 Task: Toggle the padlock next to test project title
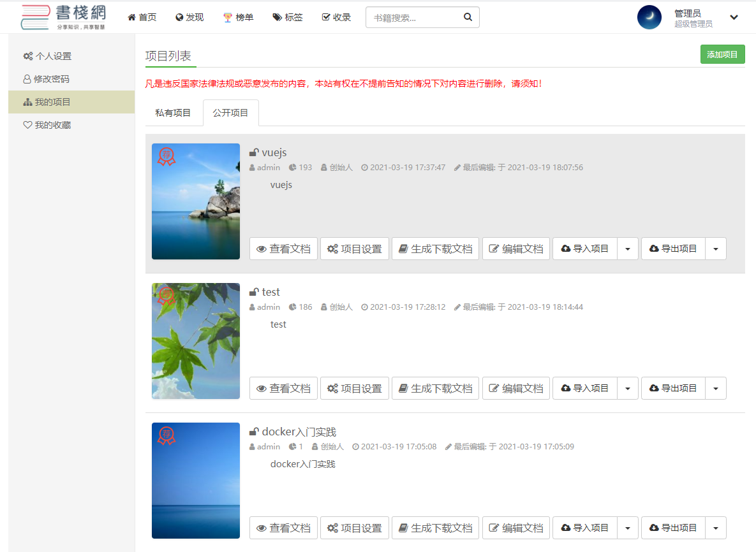click(x=254, y=291)
